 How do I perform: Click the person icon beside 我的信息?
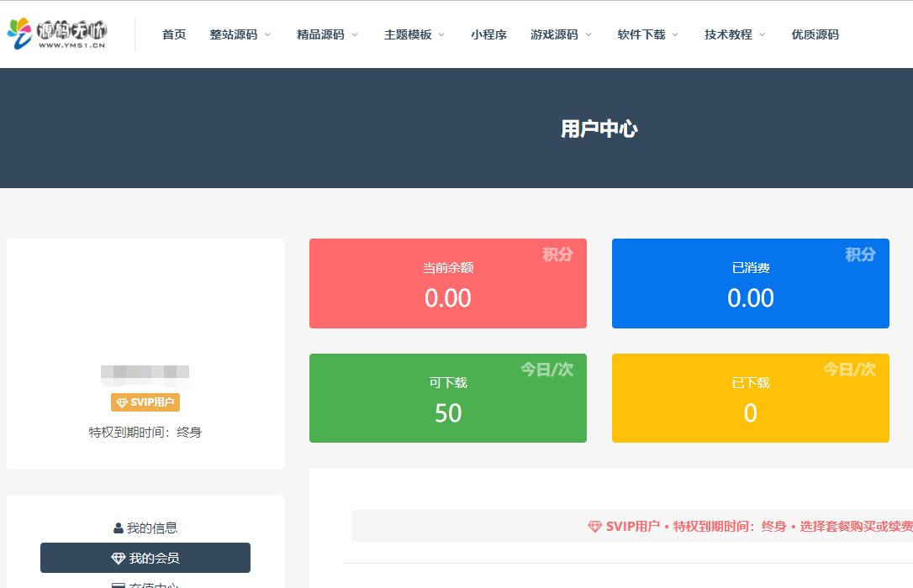119,528
